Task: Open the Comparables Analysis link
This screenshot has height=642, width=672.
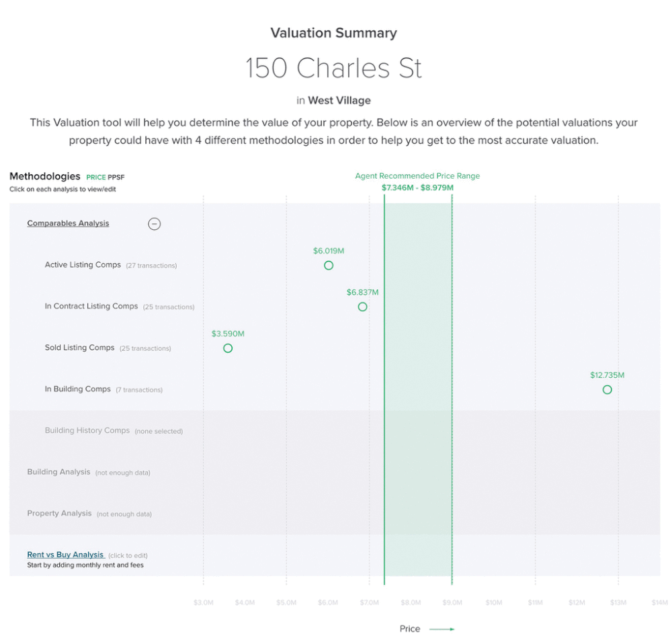Action: tap(68, 223)
